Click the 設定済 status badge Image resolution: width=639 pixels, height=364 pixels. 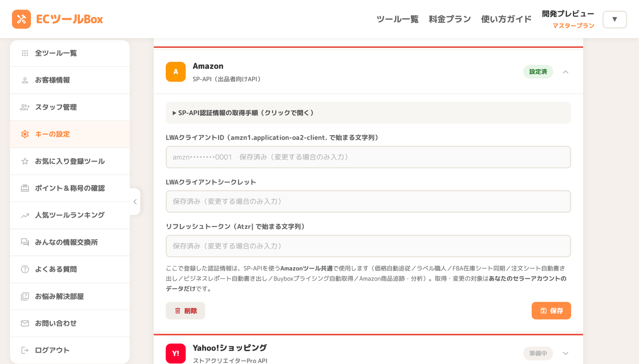538,72
